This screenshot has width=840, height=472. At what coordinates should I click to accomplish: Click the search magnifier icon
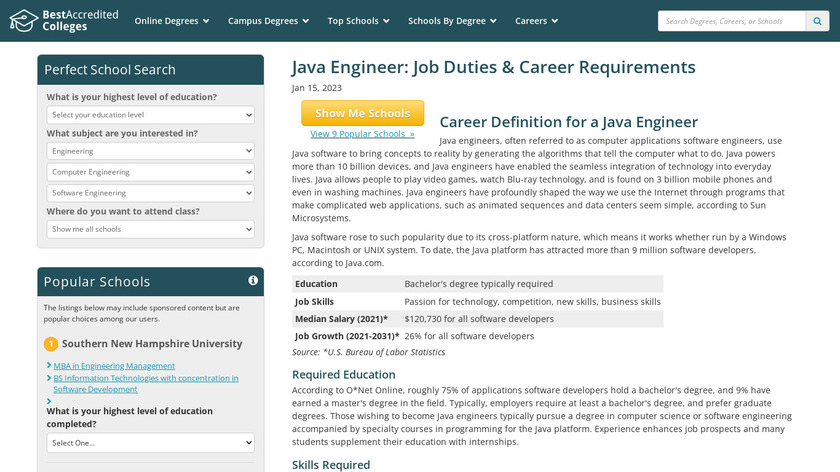(819, 21)
